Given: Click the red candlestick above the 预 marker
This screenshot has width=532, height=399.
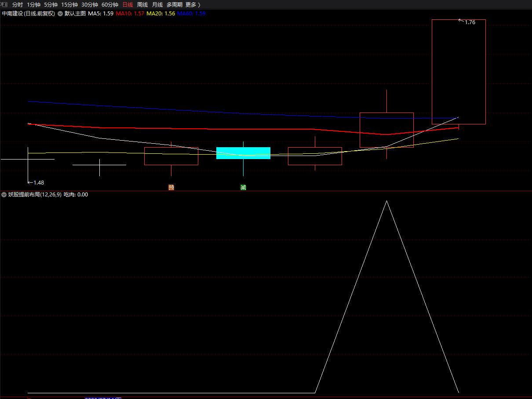Looking at the screenshot, I should tap(171, 156).
